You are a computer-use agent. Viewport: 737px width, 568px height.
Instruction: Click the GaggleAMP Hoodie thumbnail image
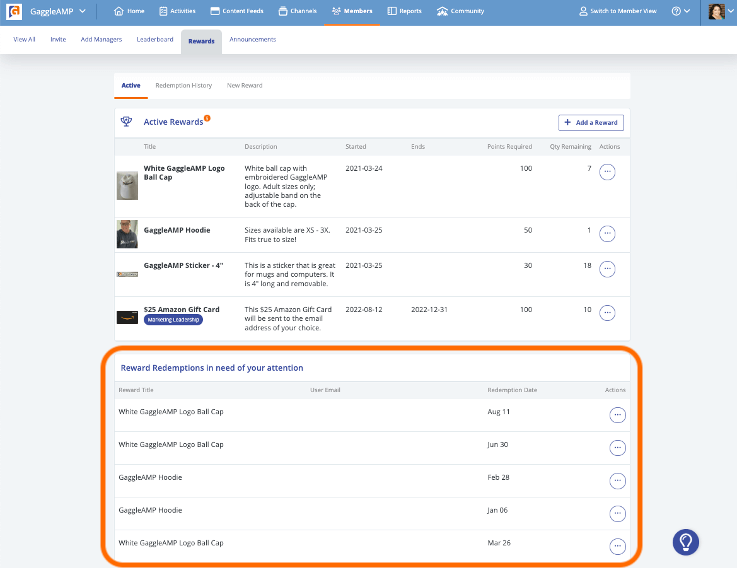coord(127,234)
